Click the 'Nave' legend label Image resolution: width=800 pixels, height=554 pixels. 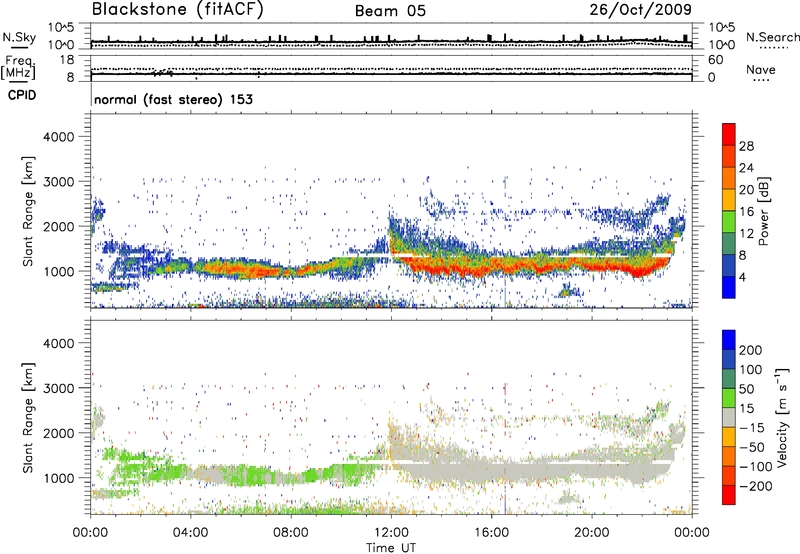click(x=761, y=69)
